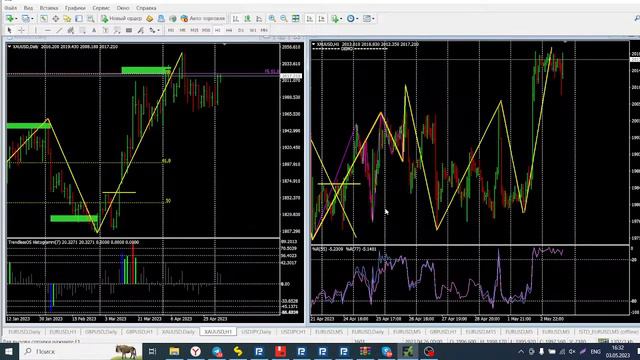Open the Сервис menu
Image resolution: width=640 pixels, height=360 pixels.
[x=101, y=8]
